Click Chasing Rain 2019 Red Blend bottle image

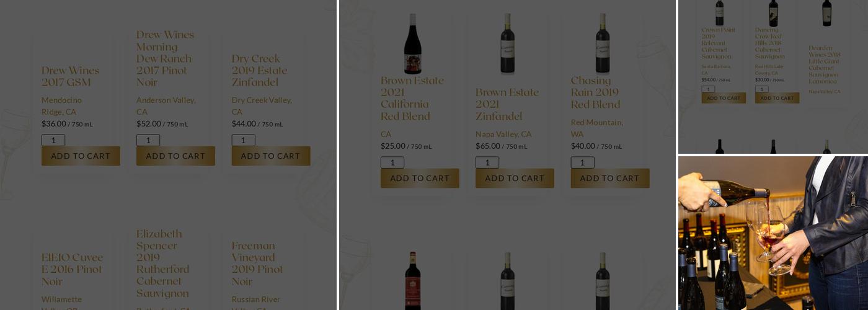click(x=603, y=43)
